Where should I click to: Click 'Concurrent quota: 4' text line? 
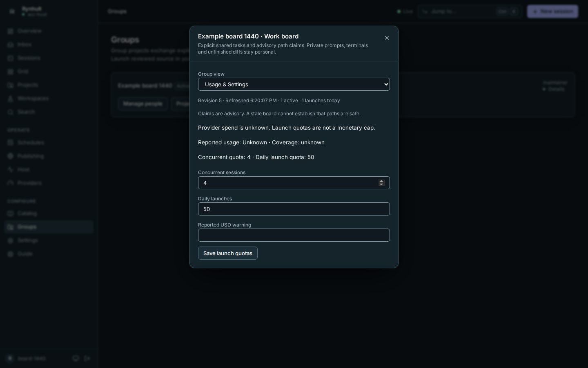(256, 157)
